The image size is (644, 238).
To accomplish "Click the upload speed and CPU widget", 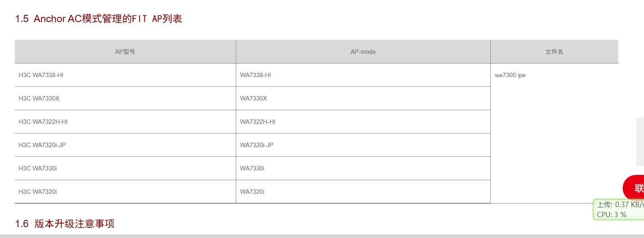I will pyautogui.click(x=619, y=209).
